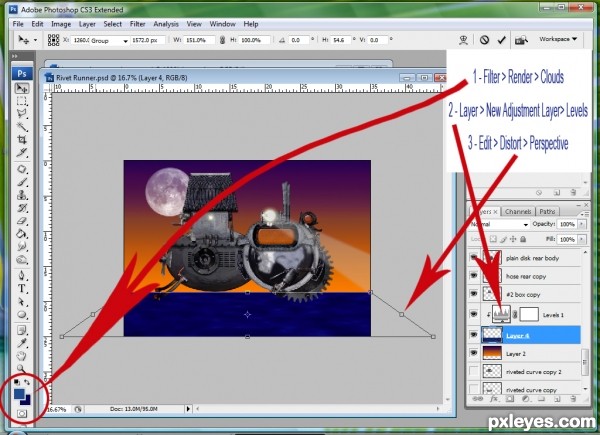Open the Fill slider arrow
Image resolution: width=600 pixels, height=435 pixels.
coord(582,239)
